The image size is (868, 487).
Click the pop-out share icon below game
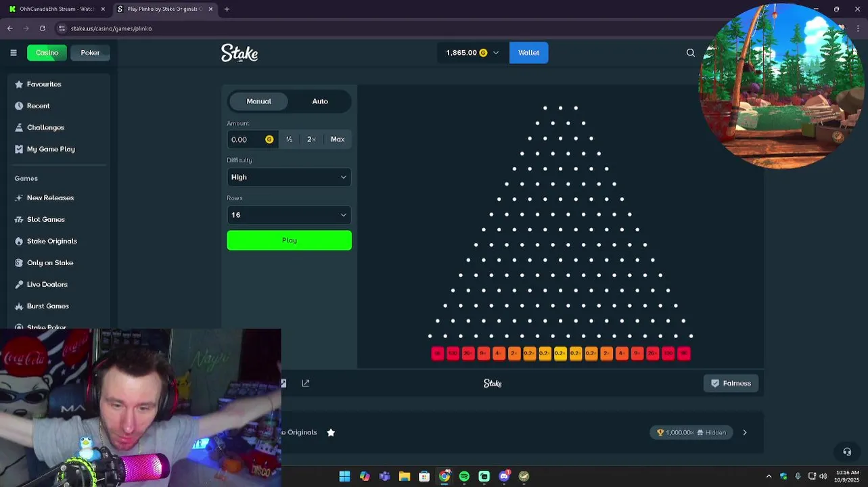coord(306,384)
